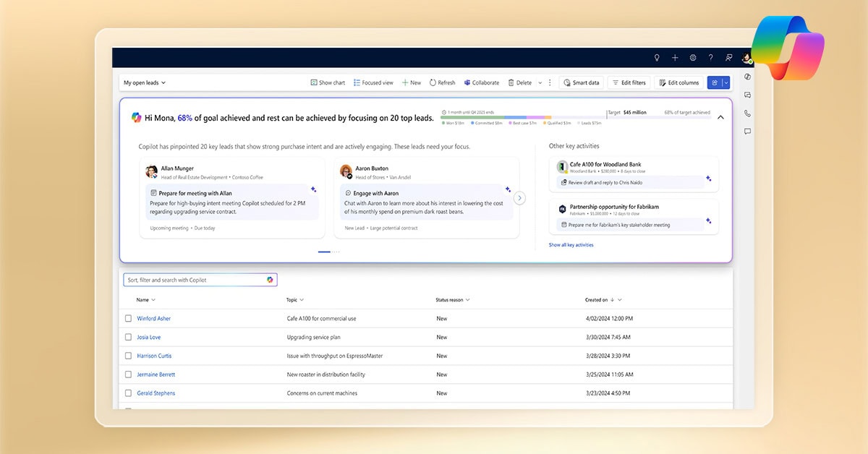Open the more commands vertical dots
Image resolution: width=868 pixels, height=454 pixels.
coord(550,82)
